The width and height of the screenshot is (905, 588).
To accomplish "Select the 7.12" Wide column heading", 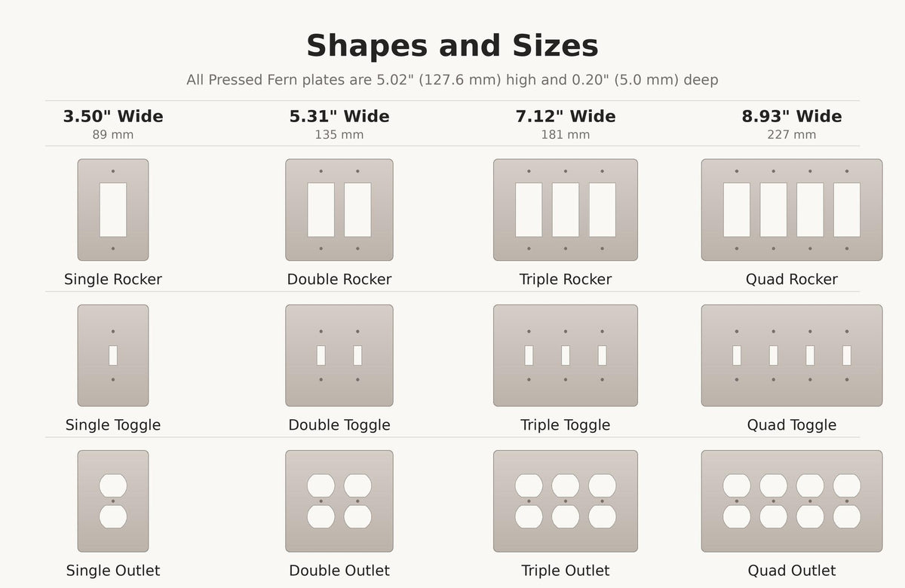I will [566, 117].
